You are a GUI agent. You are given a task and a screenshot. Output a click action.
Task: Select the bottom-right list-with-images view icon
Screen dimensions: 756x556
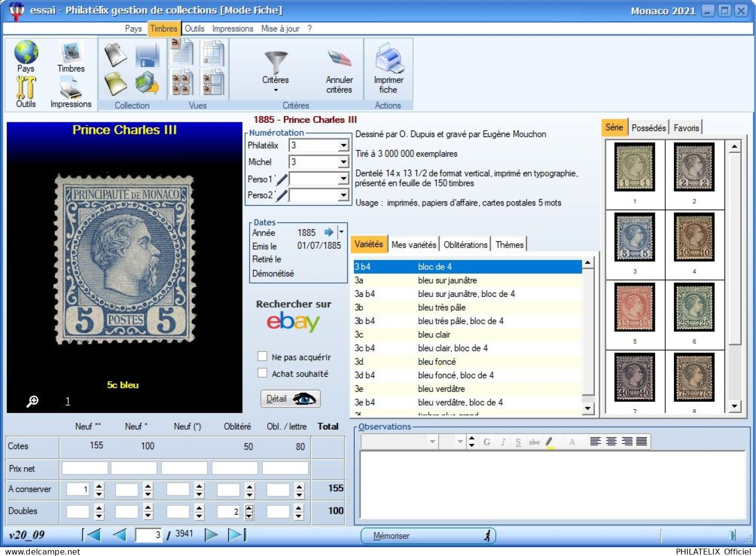(x=213, y=82)
